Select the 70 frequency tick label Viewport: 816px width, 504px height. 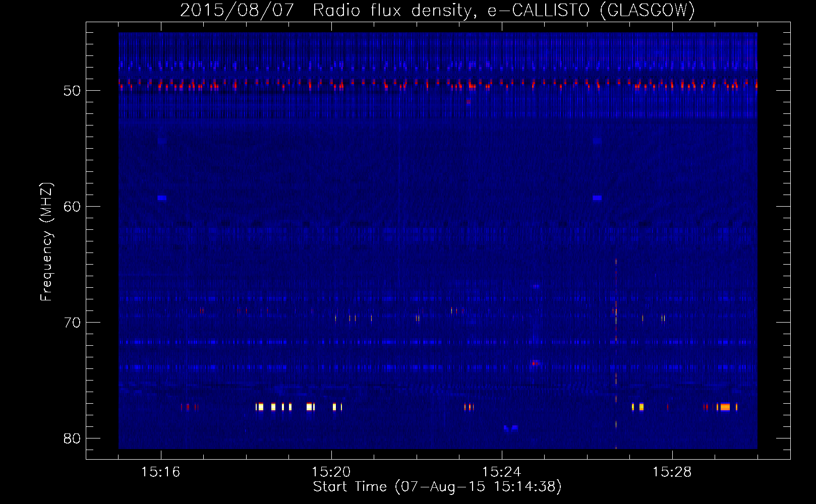tap(73, 323)
